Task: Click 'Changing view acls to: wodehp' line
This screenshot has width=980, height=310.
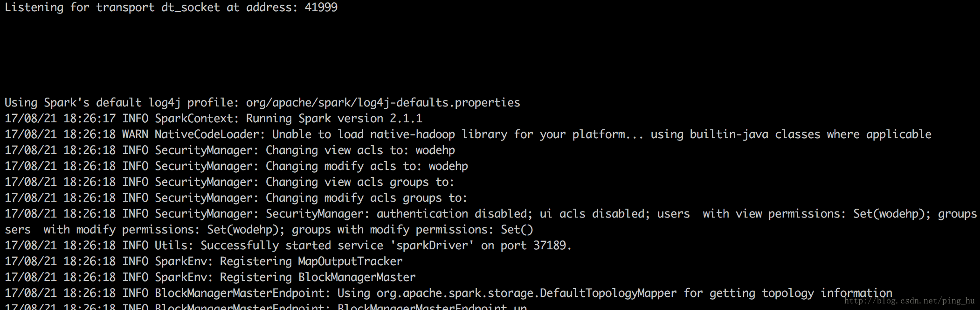Action: click(x=230, y=150)
